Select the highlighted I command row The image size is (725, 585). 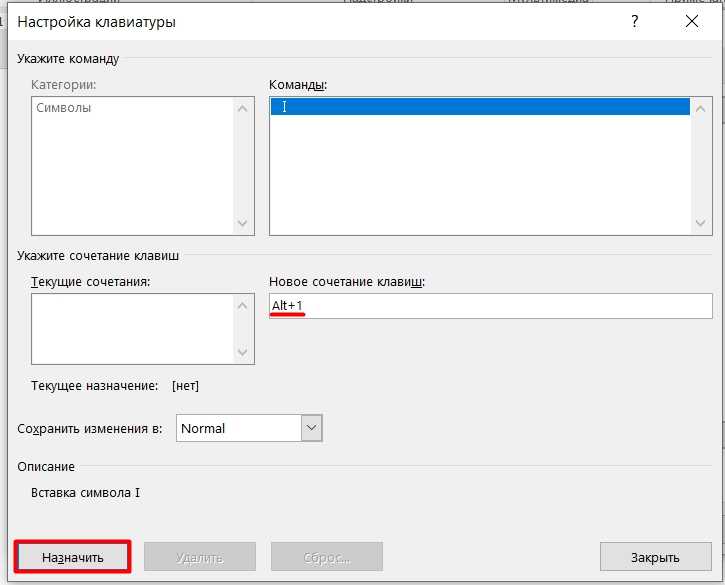point(480,107)
